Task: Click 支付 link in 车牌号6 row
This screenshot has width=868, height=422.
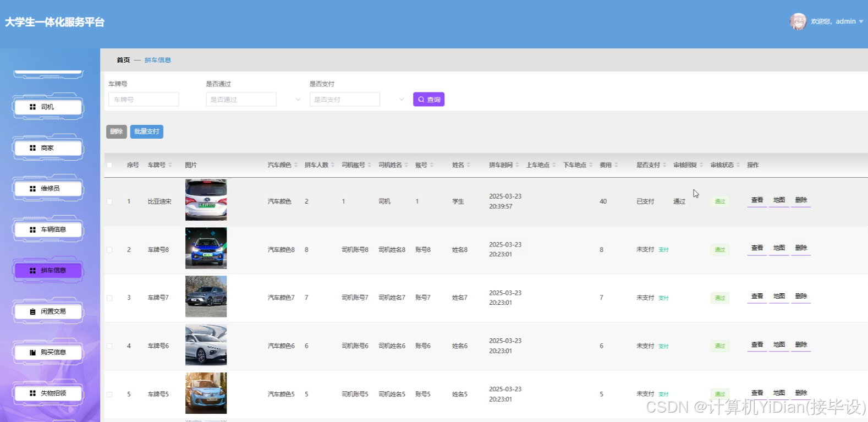Action: pos(664,346)
